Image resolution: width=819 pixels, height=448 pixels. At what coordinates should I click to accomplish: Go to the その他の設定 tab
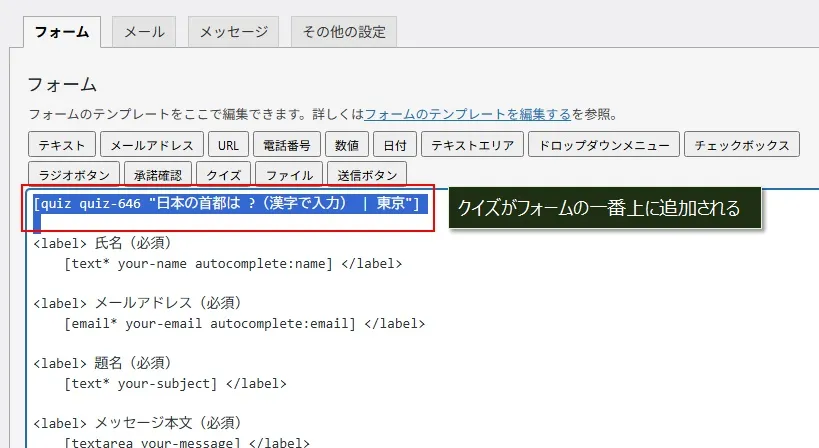tap(344, 31)
